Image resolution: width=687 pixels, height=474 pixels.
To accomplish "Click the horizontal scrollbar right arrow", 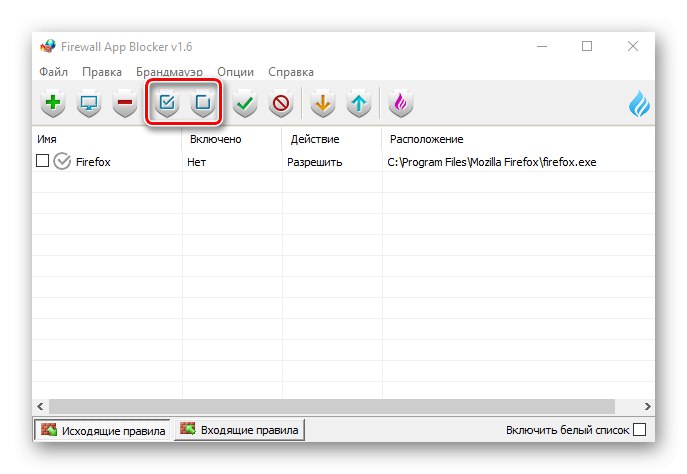I will [648, 407].
